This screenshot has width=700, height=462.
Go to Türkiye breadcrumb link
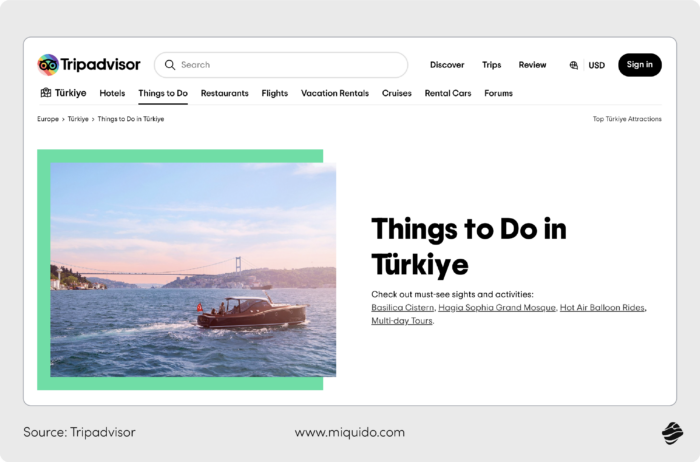coord(78,119)
